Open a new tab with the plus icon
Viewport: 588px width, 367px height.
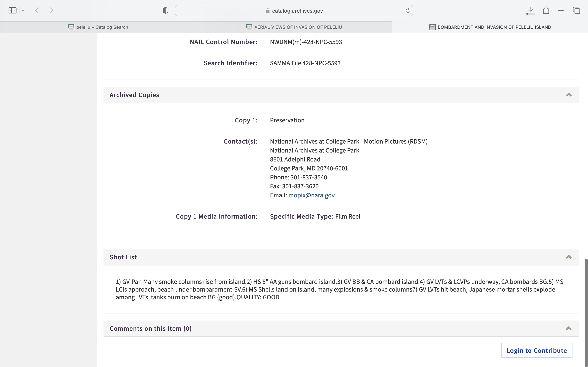[x=561, y=10]
